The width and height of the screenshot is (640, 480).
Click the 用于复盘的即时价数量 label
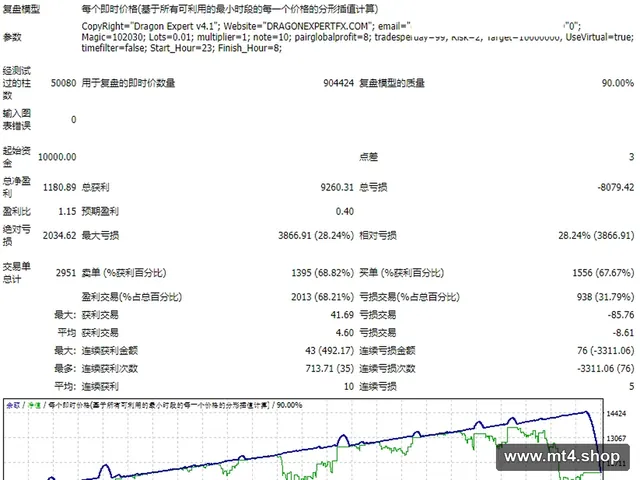[128, 83]
